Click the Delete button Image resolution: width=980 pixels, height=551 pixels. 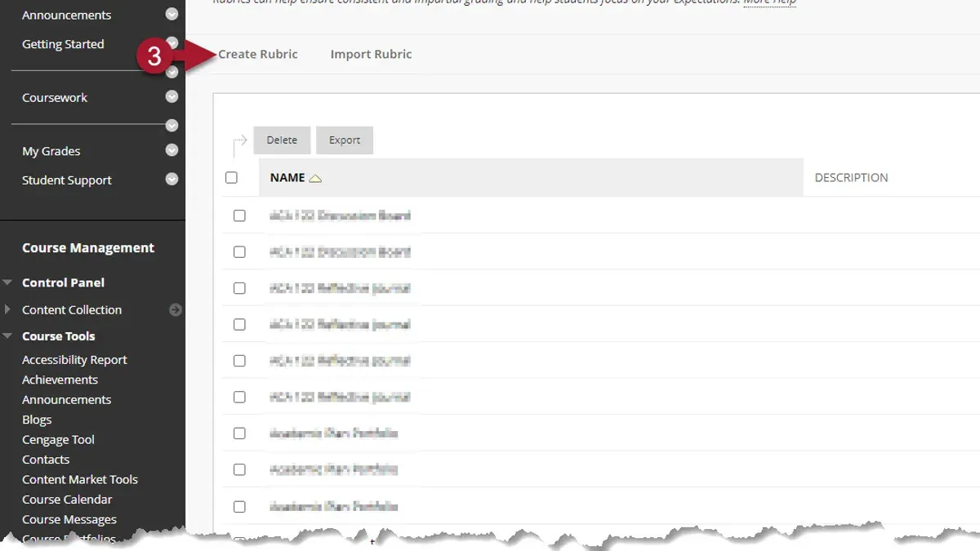click(x=282, y=140)
